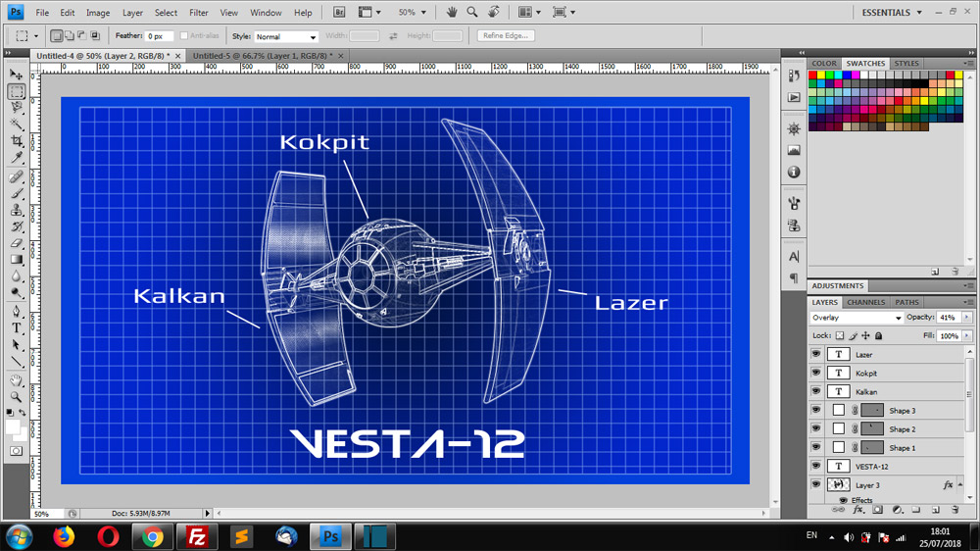Select the Blur tool
Viewport: 980px width, 551px height.
[17, 276]
